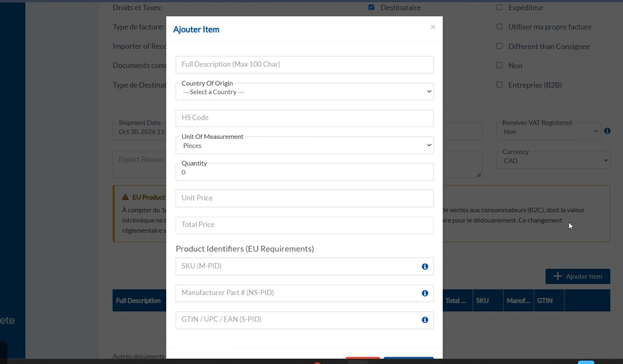Viewport: 623px width, 364px height.
Task: Open the Receiver VAT Registered dropdown
Action: click(548, 132)
